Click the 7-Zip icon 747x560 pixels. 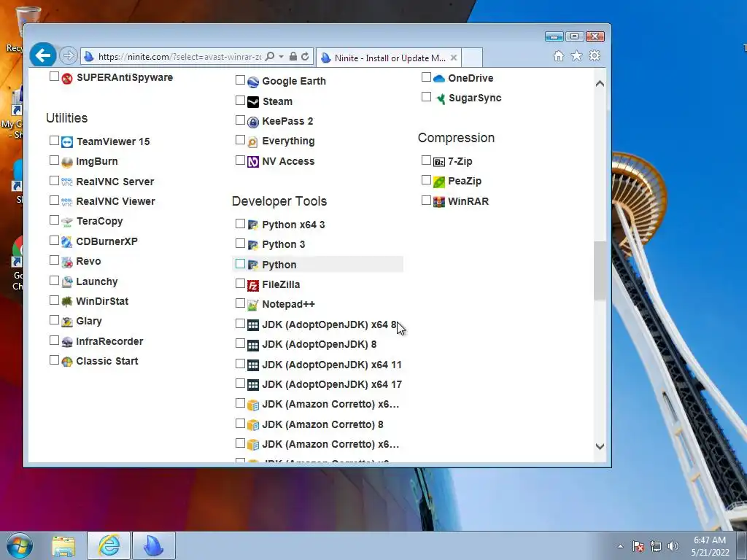439,162
